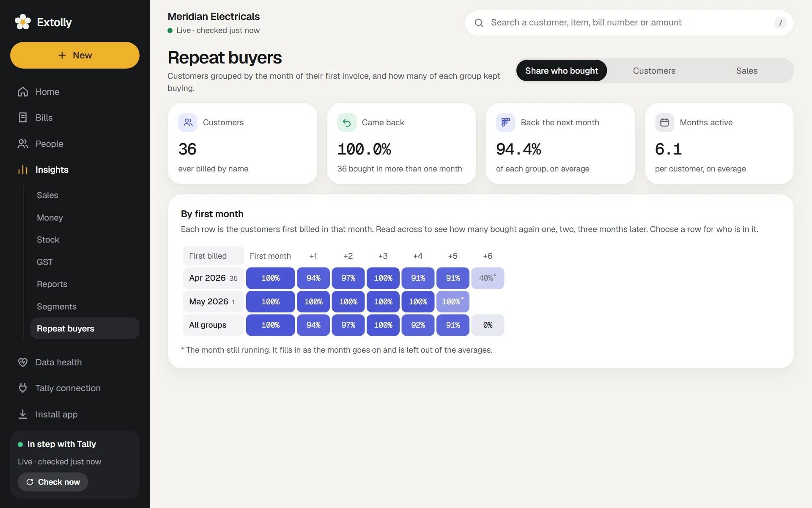This screenshot has height=508, width=812.
Task: Click the Came back return arrow icon
Action: tap(347, 123)
